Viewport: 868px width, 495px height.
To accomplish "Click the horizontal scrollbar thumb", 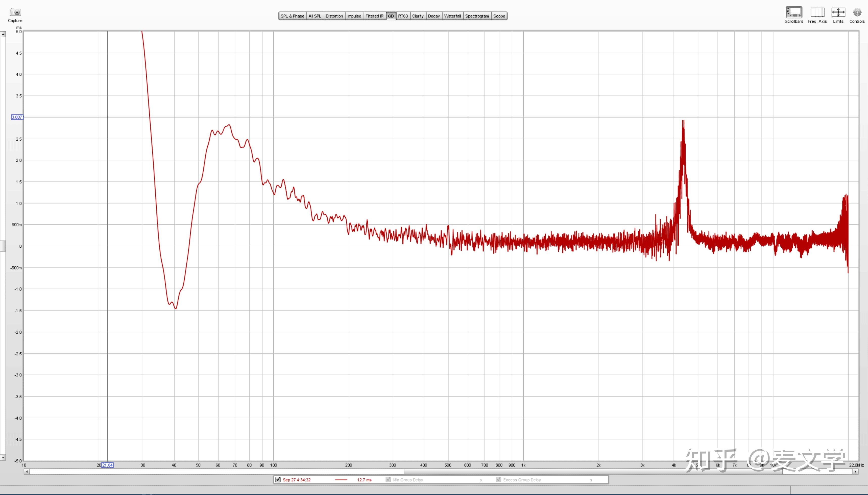I will click(x=593, y=472).
